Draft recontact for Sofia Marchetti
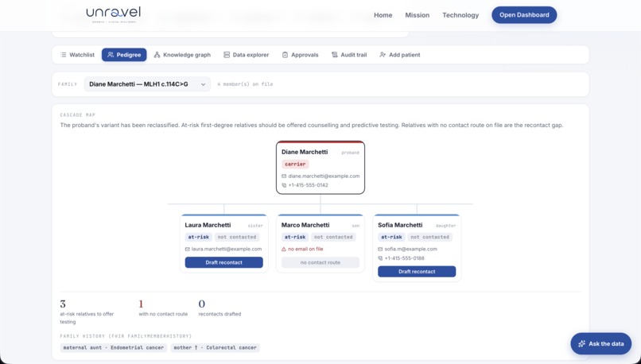The height and width of the screenshot is (364, 641). [417, 271]
